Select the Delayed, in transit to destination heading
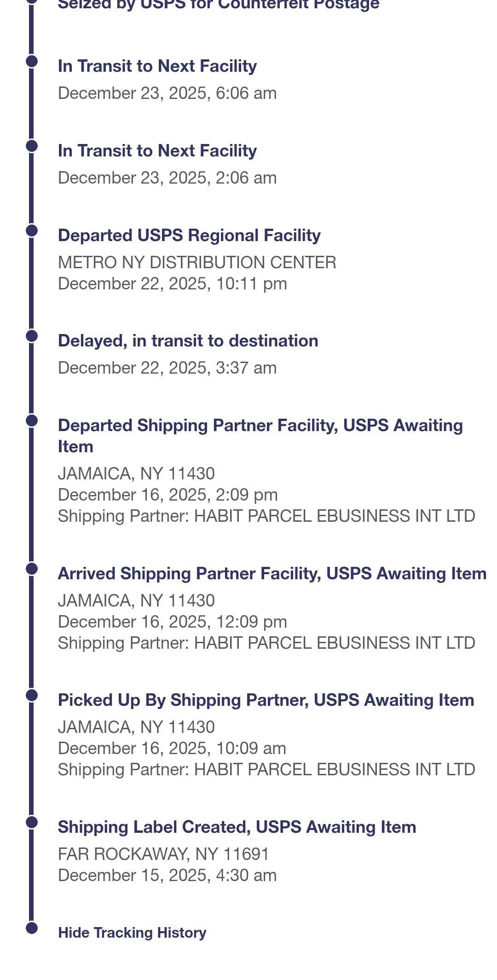This screenshot has height=980, width=497. (188, 341)
